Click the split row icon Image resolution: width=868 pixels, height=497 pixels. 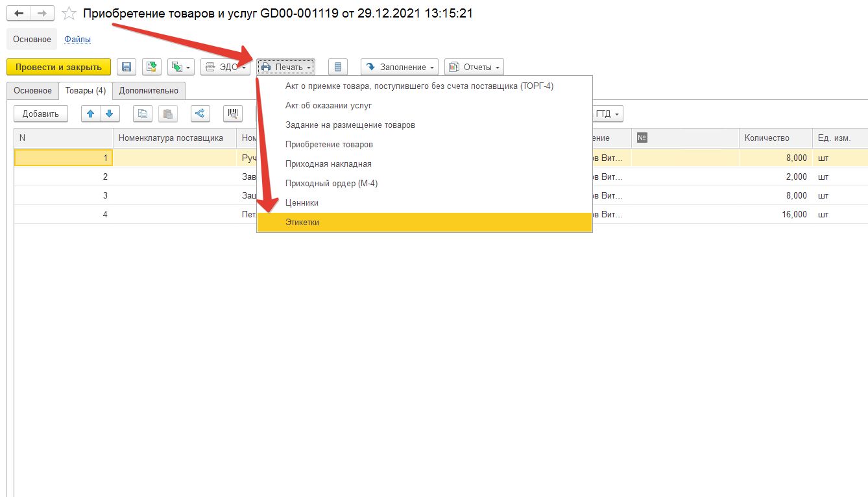pyautogui.click(x=200, y=114)
